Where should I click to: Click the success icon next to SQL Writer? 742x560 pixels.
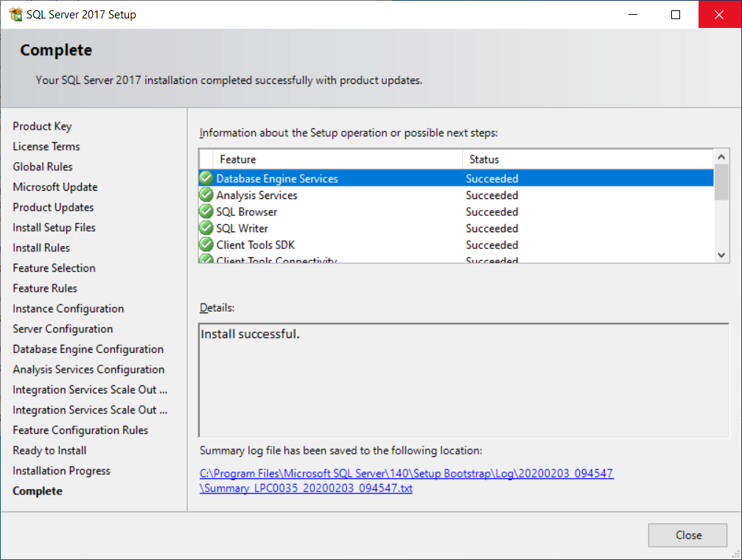coord(206,228)
